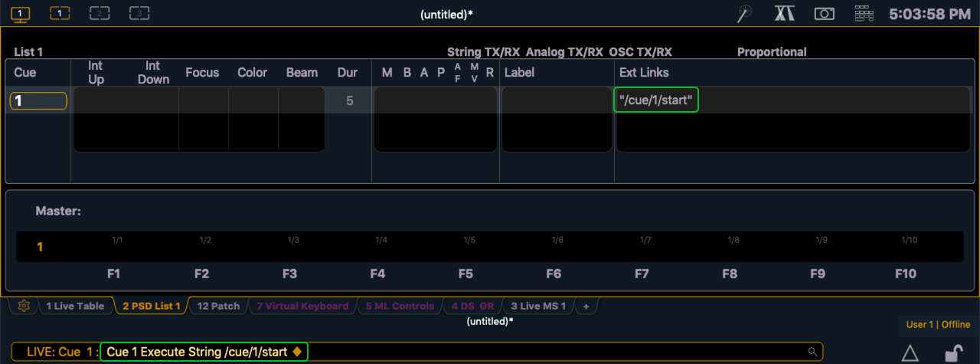Select workspace 1 frame icon
Viewport: 980px width, 364px height.
[60, 13]
